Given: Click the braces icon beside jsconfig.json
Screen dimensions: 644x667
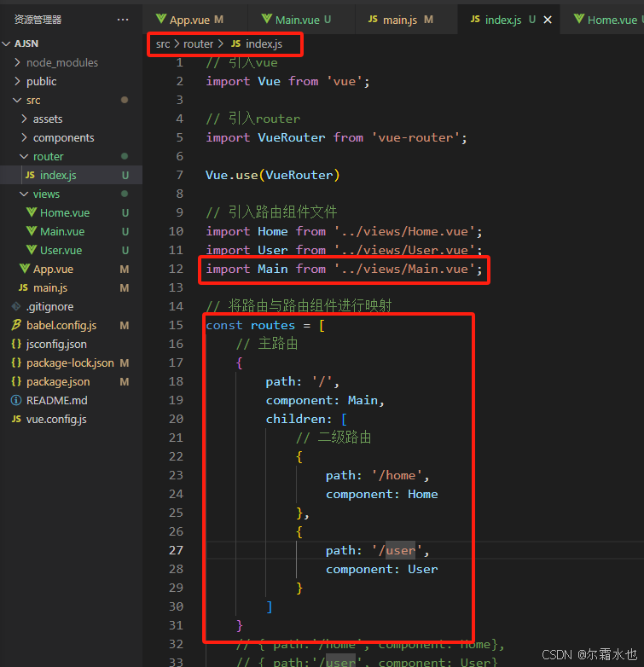Looking at the screenshot, I should point(16,344).
